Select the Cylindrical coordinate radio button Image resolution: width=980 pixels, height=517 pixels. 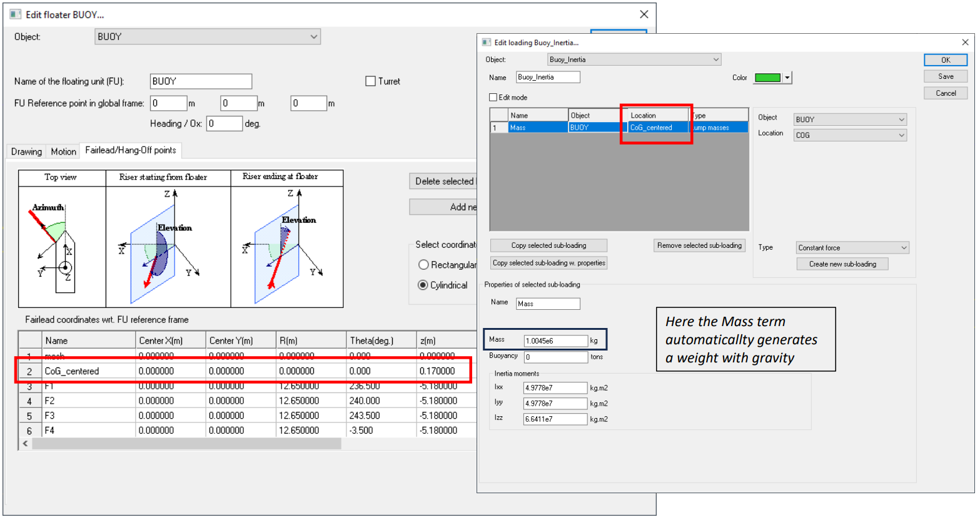[423, 285]
